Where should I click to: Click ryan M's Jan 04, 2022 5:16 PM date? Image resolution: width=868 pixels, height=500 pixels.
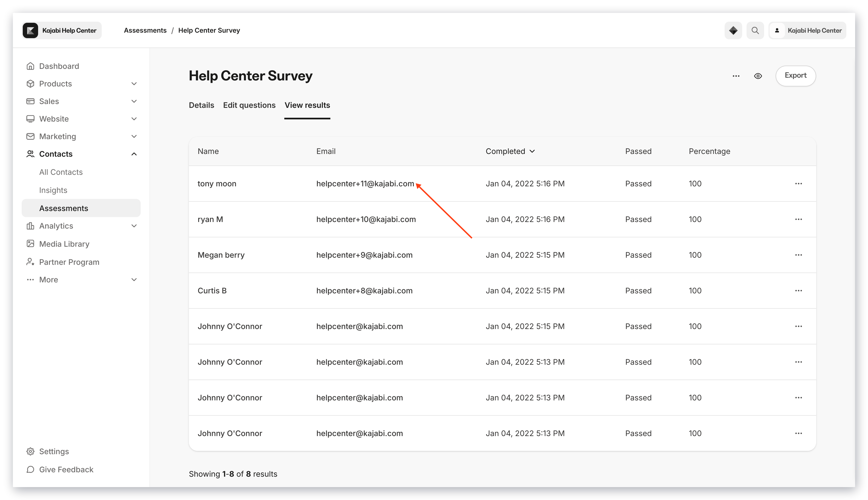point(525,219)
